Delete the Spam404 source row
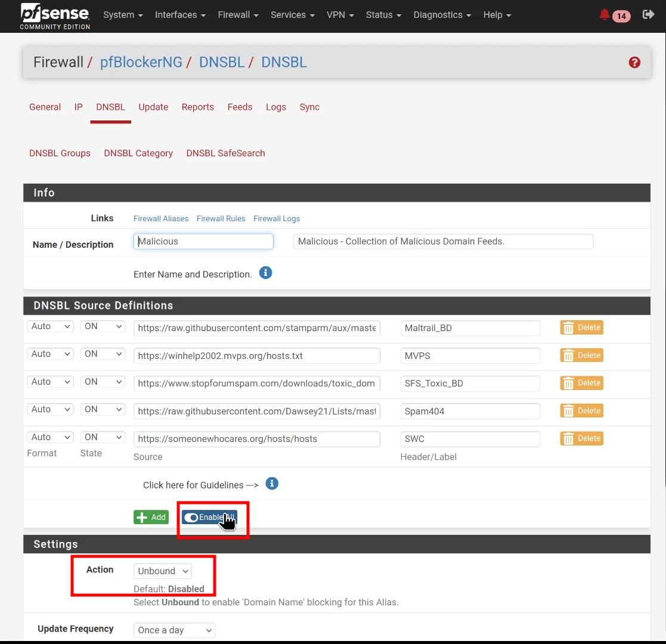666x644 pixels. pos(581,411)
